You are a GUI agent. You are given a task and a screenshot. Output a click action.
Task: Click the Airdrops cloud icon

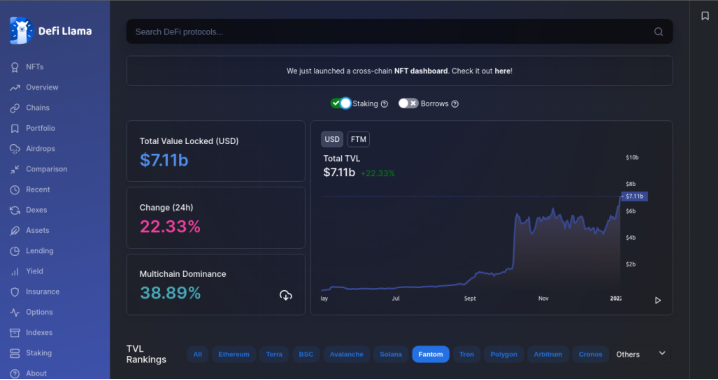15,149
